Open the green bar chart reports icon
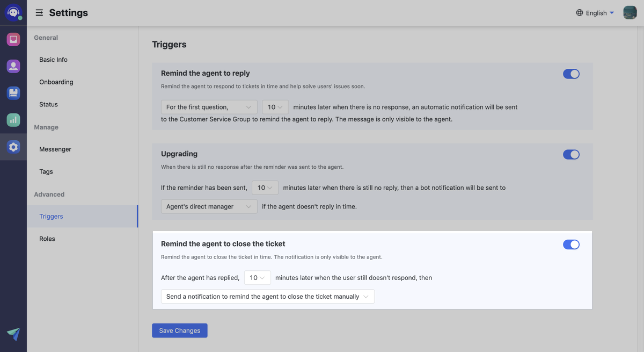Screen dimensions: 644x352 coord(13,120)
